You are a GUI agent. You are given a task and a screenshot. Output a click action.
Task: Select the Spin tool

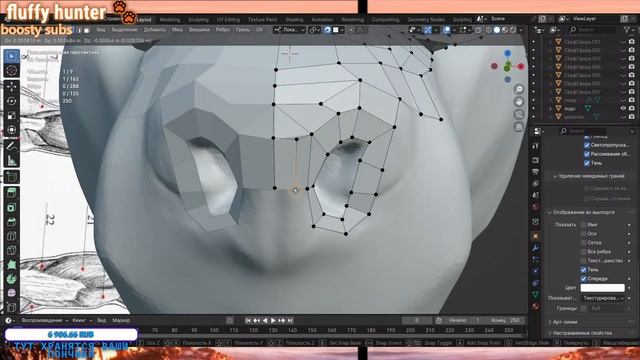(x=11, y=279)
